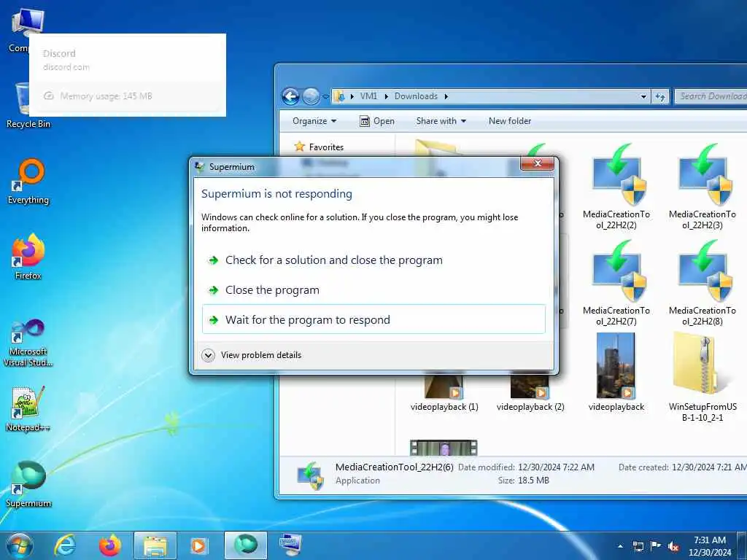Click the Windows Start button
The width and height of the screenshot is (747, 560).
tap(20, 545)
